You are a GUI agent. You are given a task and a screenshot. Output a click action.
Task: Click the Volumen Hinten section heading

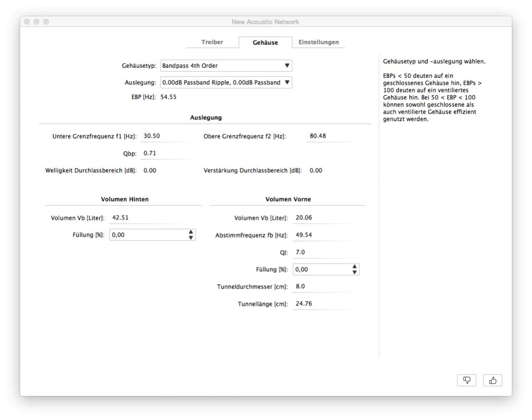click(x=124, y=199)
